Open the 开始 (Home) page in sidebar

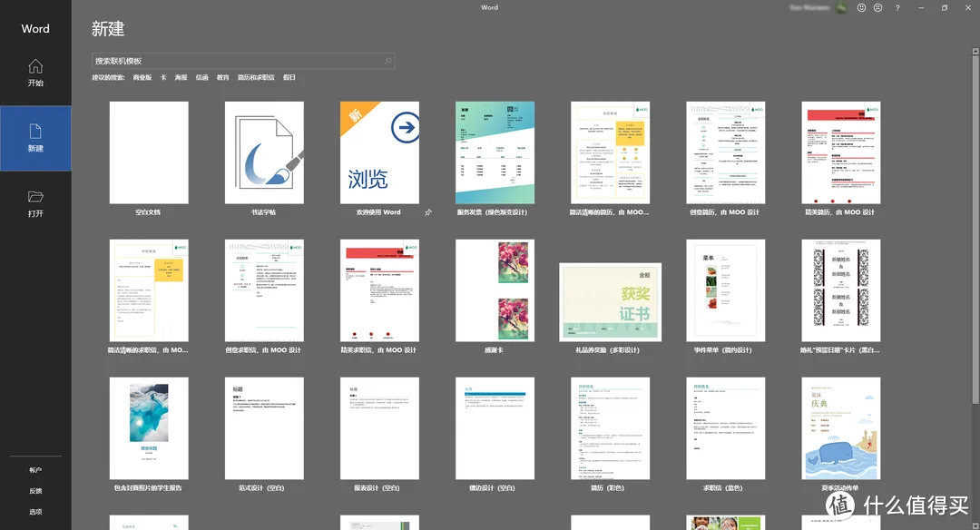point(35,73)
